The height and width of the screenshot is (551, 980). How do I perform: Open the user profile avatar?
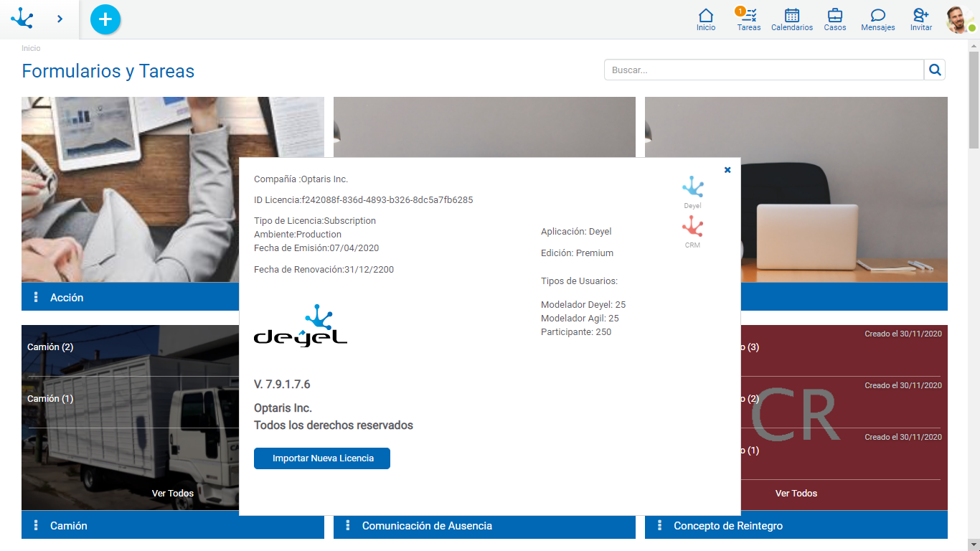click(x=959, y=19)
